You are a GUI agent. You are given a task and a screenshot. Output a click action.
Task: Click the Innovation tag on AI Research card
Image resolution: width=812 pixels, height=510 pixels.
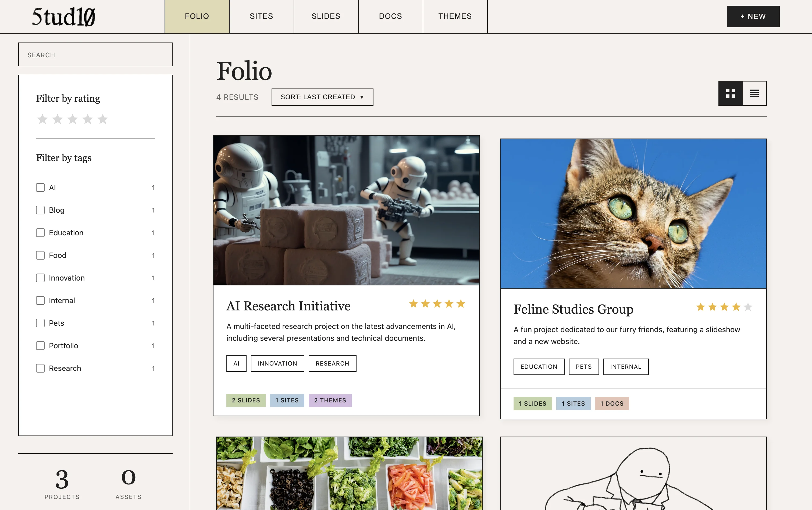277,363
